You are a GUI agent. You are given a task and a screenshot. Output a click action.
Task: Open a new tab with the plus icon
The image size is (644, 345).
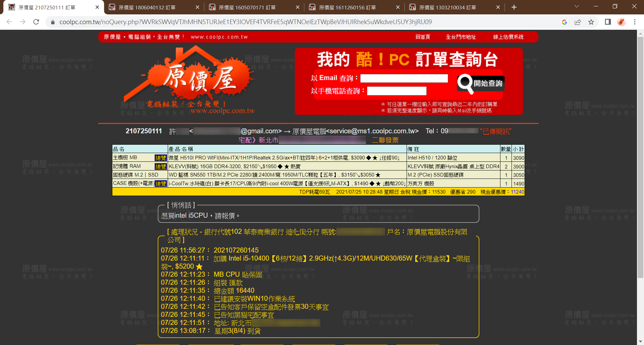click(514, 7)
